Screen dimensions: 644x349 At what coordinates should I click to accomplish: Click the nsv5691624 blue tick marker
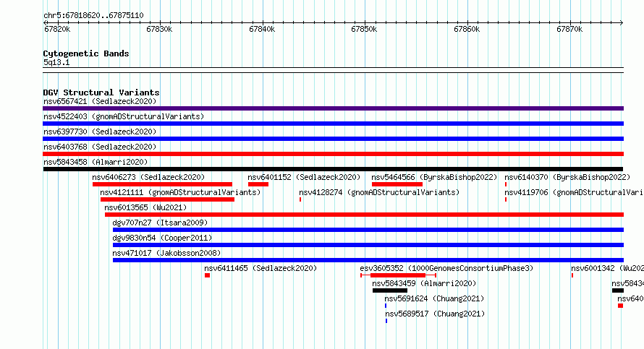(x=385, y=306)
